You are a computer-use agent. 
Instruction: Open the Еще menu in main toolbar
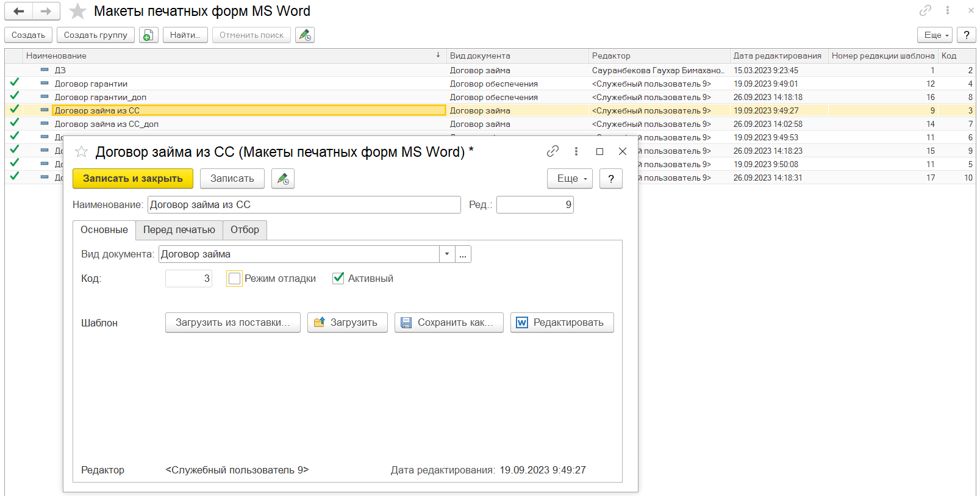[935, 35]
